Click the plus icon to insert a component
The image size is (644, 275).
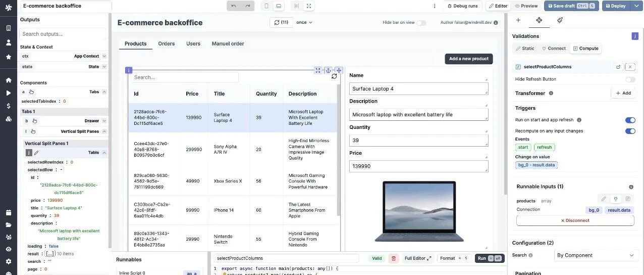pyautogui.click(x=518, y=20)
